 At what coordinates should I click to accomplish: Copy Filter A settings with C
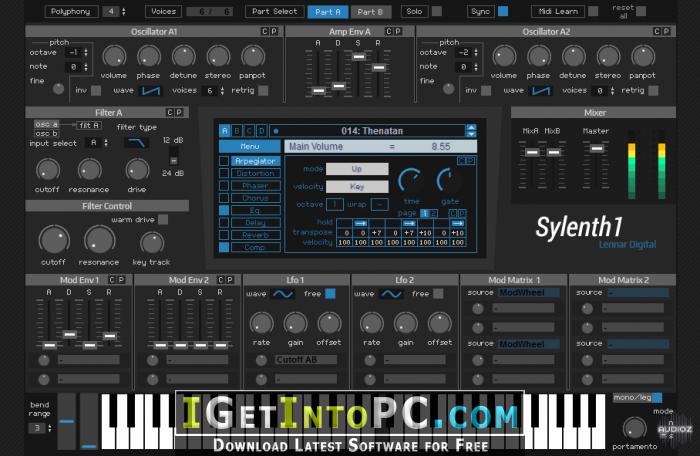170,113
